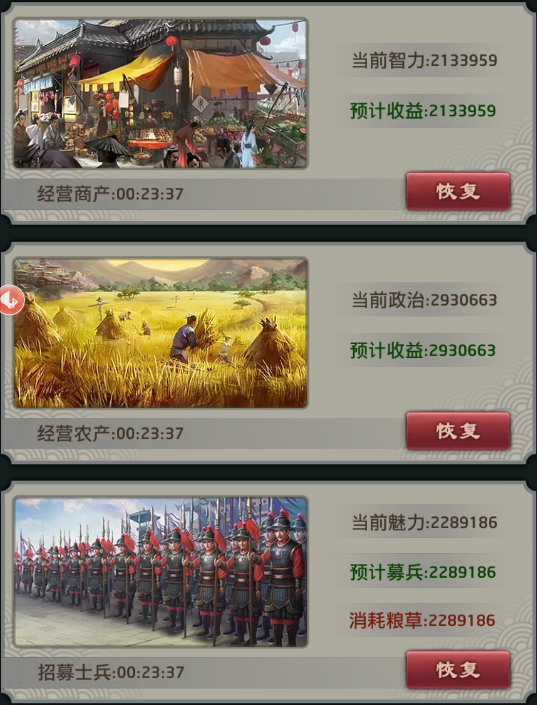
Task: Select the commerce 预计收益:2133959 text
Action: [423, 111]
